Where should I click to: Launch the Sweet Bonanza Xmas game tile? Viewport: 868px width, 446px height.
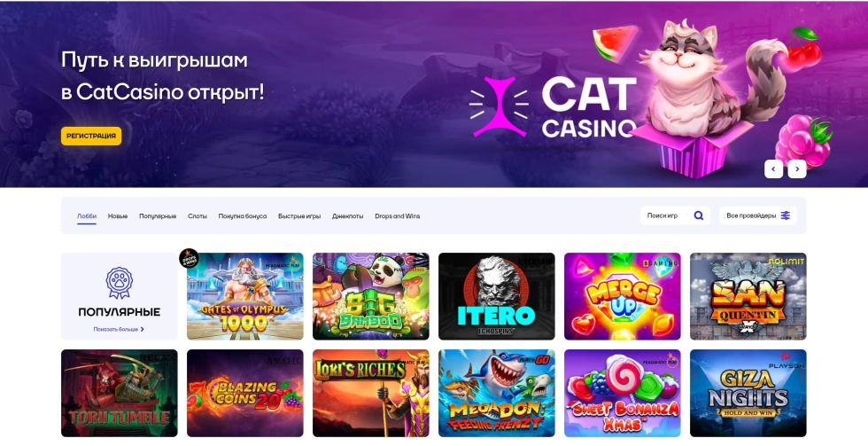coord(622,393)
